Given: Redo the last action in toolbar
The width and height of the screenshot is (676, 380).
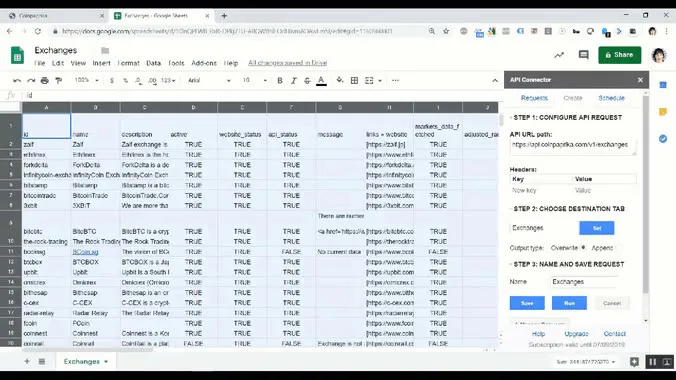Looking at the screenshot, I should (31, 81).
